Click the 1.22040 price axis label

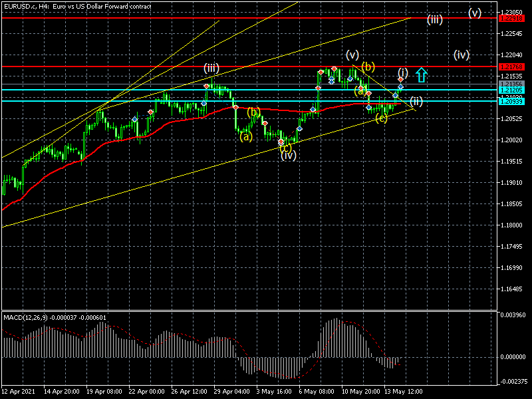click(511, 55)
